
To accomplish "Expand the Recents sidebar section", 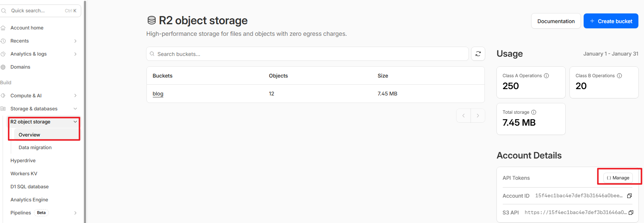I will (x=75, y=41).
